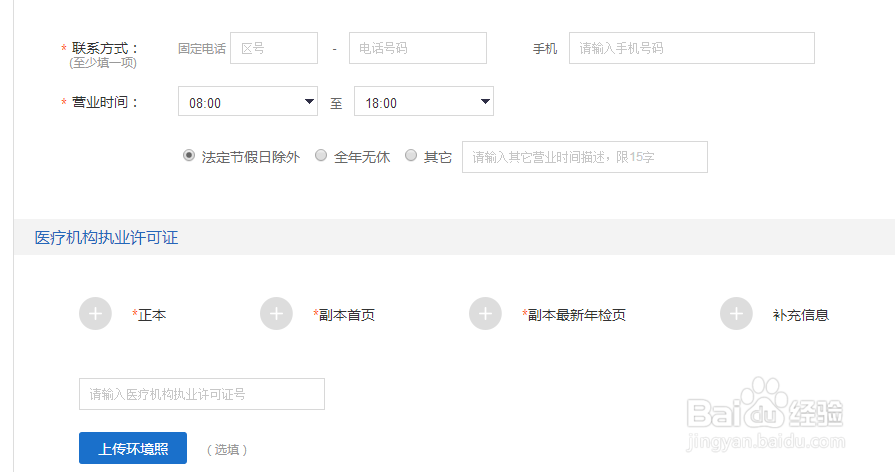Click the 上传环境照 button
Image resolution: width=895 pixels, height=472 pixels.
(133, 448)
